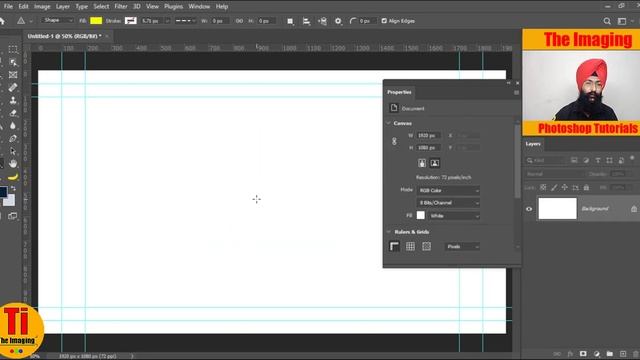Select the Frame tool

[13, 75]
